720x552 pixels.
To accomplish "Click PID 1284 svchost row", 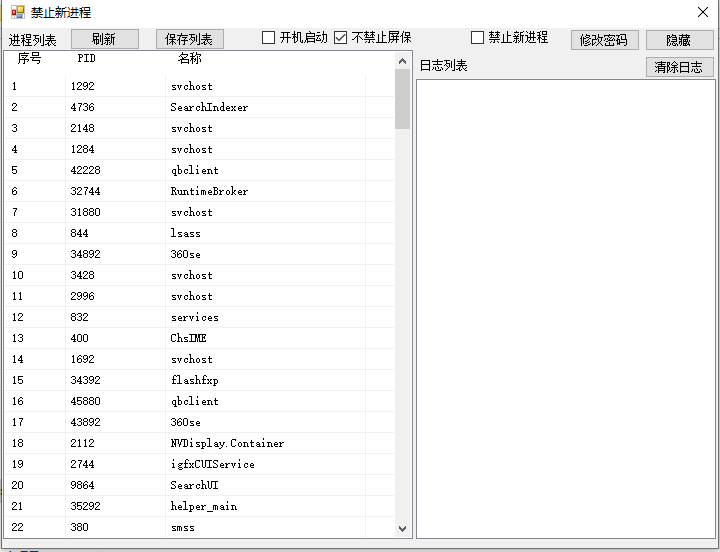I will pos(200,149).
